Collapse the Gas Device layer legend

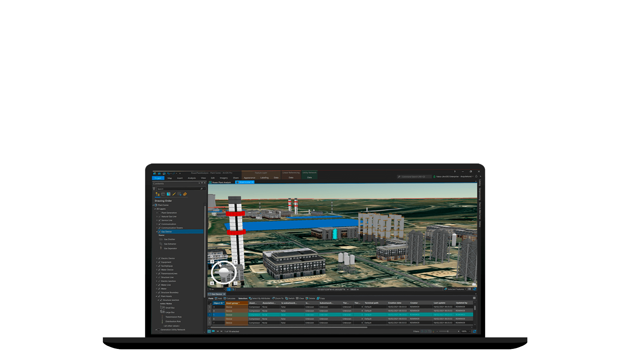(x=157, y=232)
